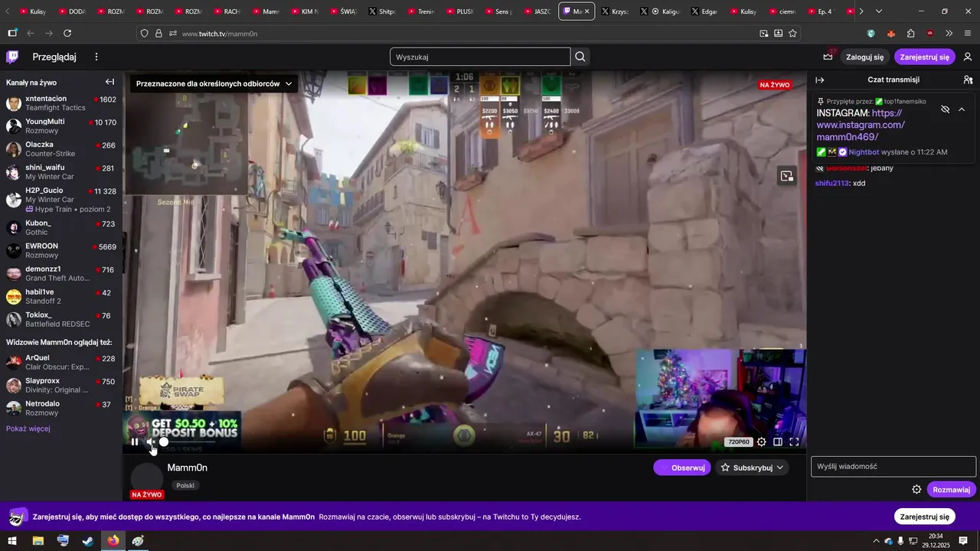Open the habi1ve Standoff 2 channel
This screenshot has width=980, height=551.
click(x=61, y=297)
